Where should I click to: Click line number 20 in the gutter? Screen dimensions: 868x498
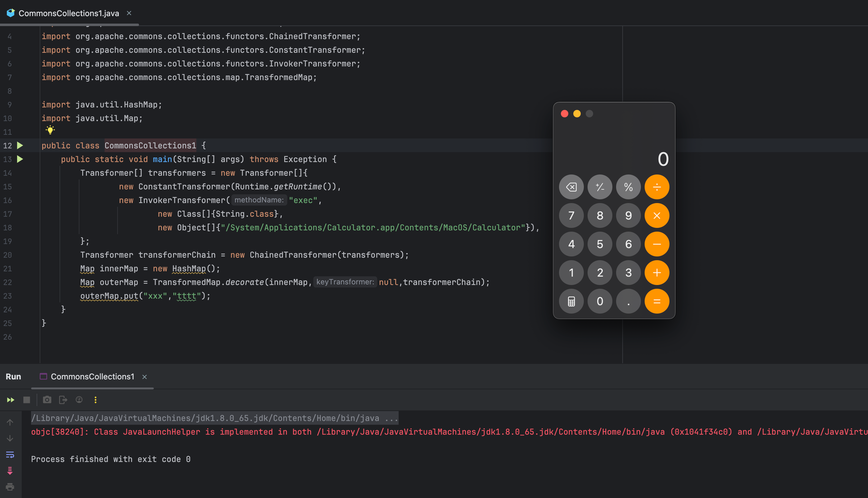pyautogui.click(x=7, y=255)
